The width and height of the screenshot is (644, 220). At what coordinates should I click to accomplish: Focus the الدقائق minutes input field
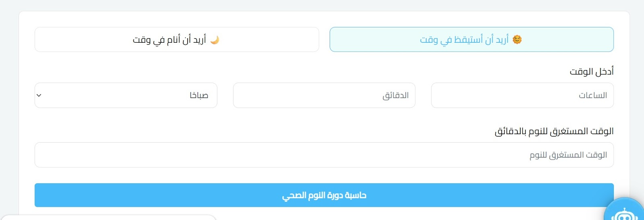(324, 95)
